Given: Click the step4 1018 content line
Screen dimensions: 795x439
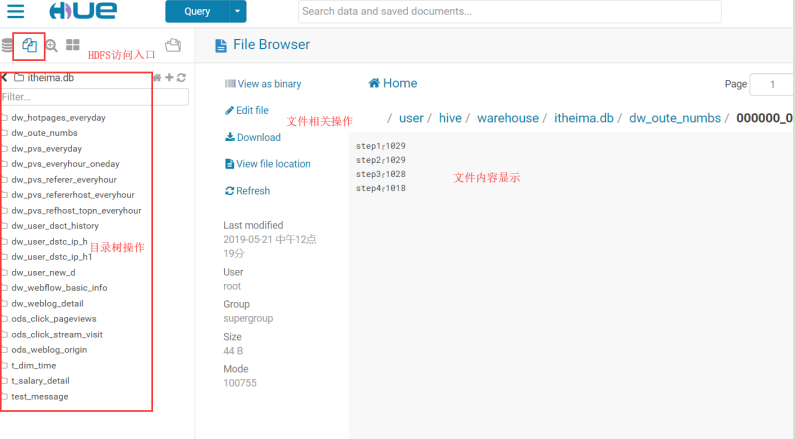Looking at the screenshot, I should pos(381,188).
